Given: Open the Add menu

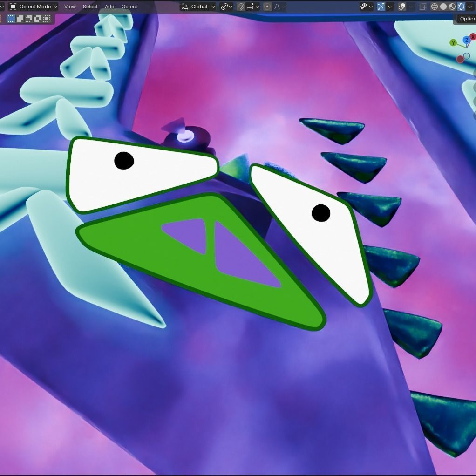Looking at the screenshot, I should (x=109, y=7).
